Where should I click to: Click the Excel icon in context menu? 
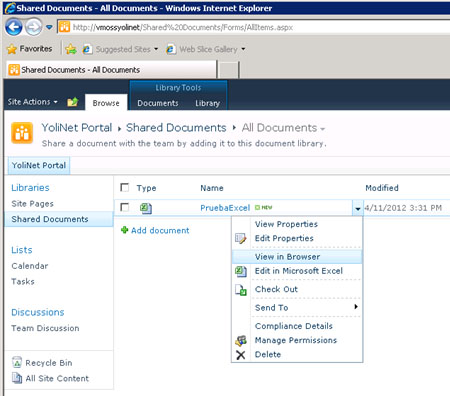[x=241, y=271]
